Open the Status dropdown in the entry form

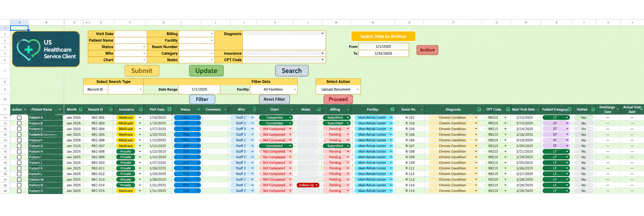[144, 47]
